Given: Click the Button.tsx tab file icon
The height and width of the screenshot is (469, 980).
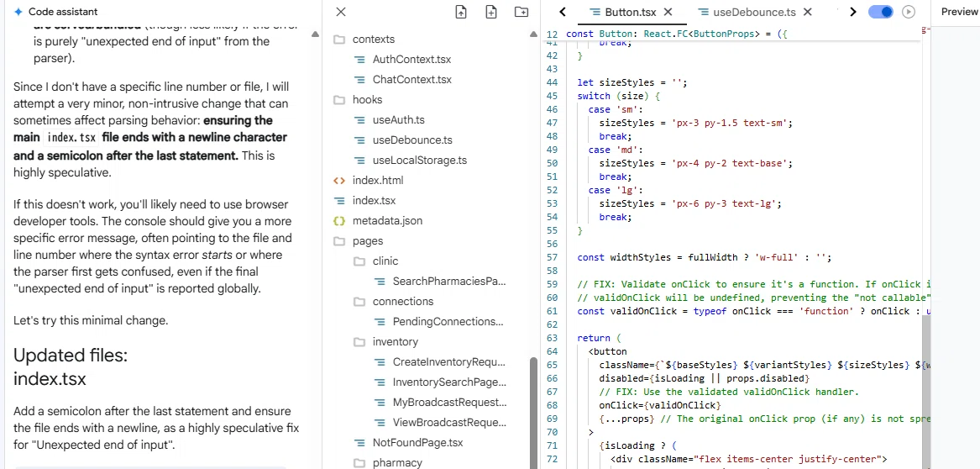Looking at the screenshot, I should (595, 12).
